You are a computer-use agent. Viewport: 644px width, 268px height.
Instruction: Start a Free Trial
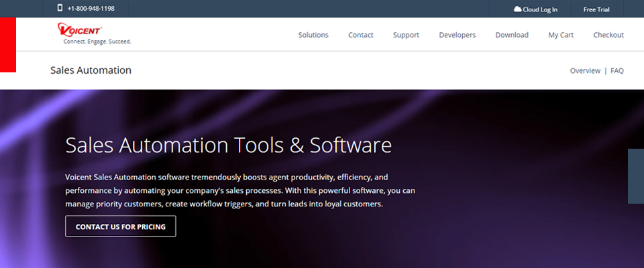point(596,9)
